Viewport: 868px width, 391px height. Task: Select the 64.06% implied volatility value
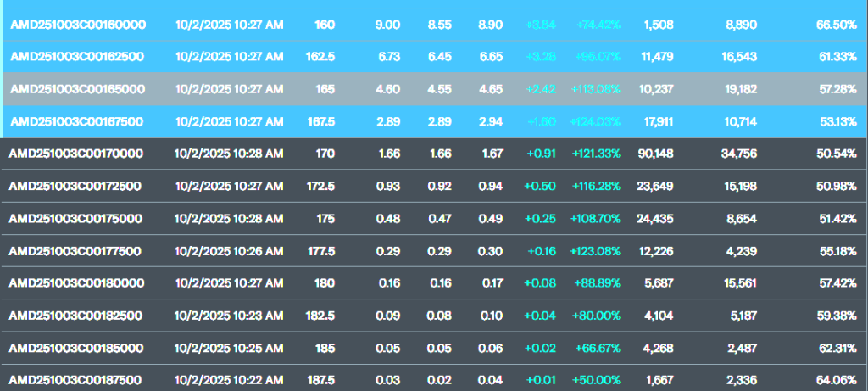coord(836,381)
